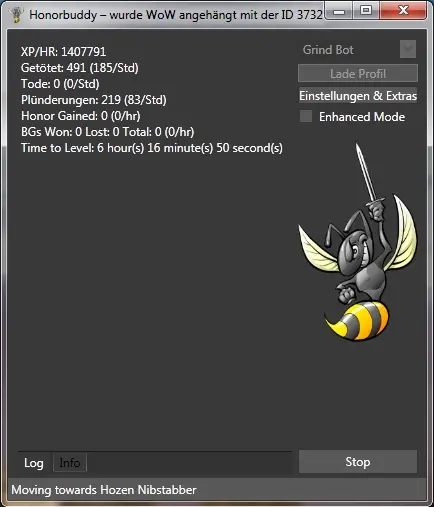Click the status bar message about Hozen Nibstabber
This screenshot has height=507, width=434.
point(104,490)
